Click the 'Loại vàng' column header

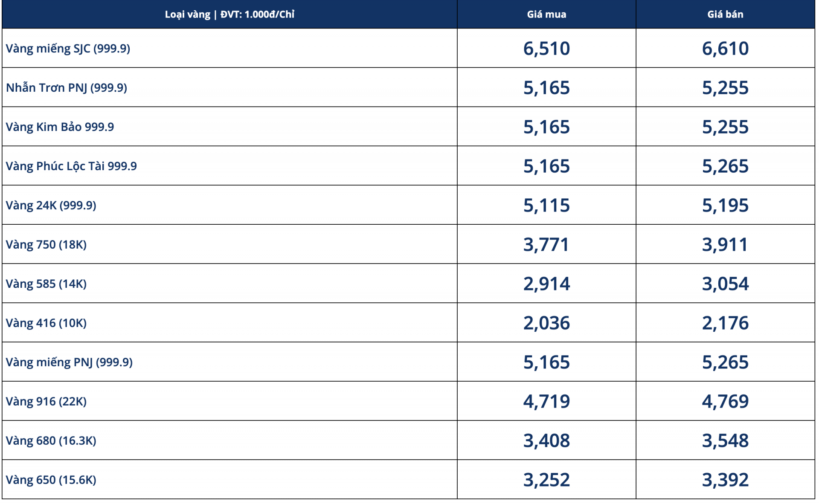pyautogui.click(x=229, y=14)
